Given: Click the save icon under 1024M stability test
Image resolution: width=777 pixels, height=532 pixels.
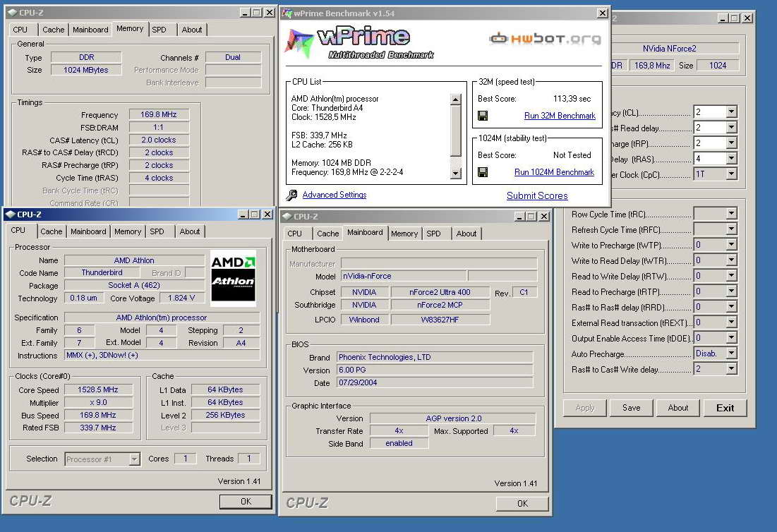Looking at the screenshot, I should click(x=483, y=172).
